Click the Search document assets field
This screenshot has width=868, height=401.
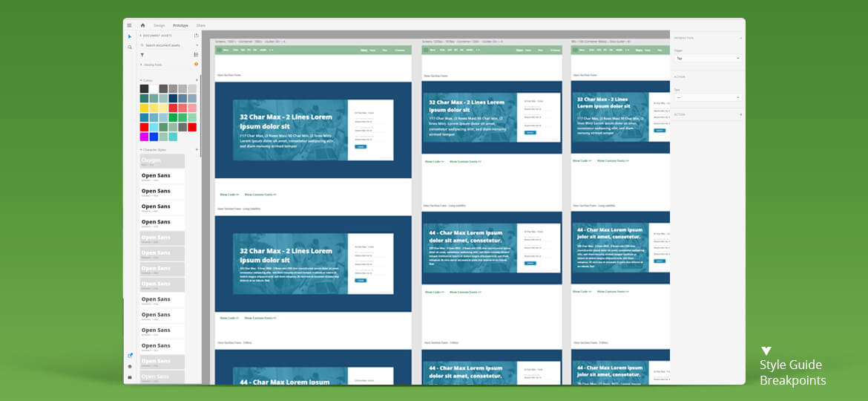pos(169,45)
